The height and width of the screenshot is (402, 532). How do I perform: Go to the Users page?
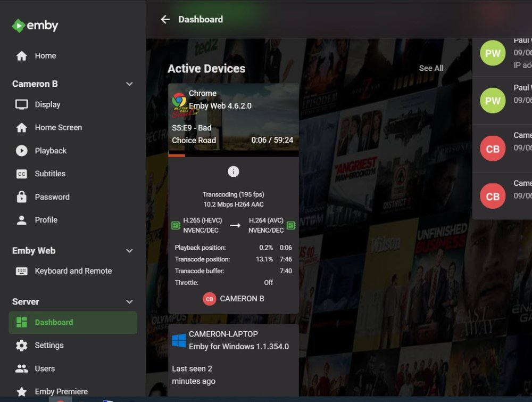pyautogui.click(x=44, y=368)
